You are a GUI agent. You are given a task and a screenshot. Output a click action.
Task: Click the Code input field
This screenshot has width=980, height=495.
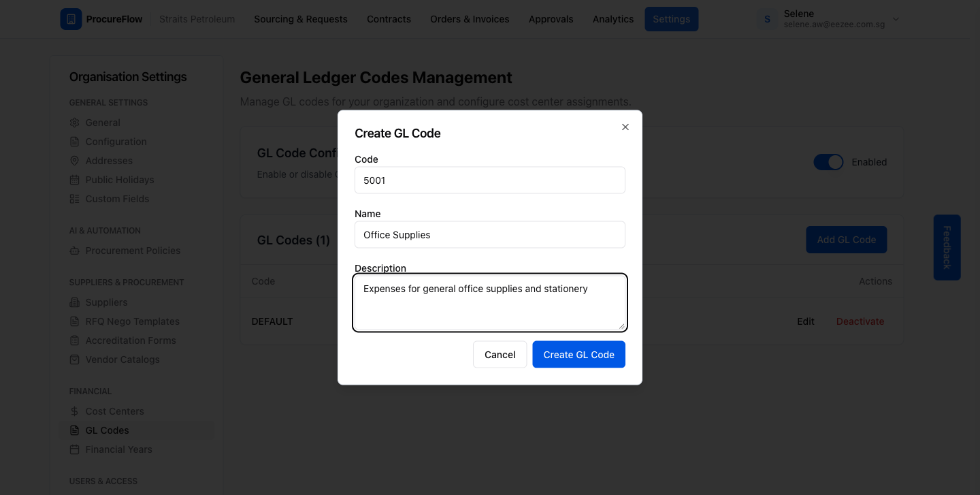click(490, 180)
